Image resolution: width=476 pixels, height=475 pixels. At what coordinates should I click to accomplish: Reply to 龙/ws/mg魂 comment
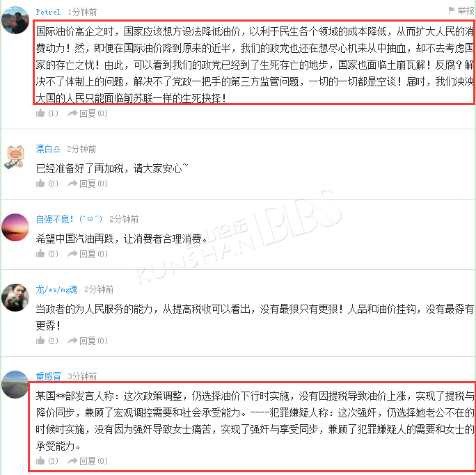[88, 340]
